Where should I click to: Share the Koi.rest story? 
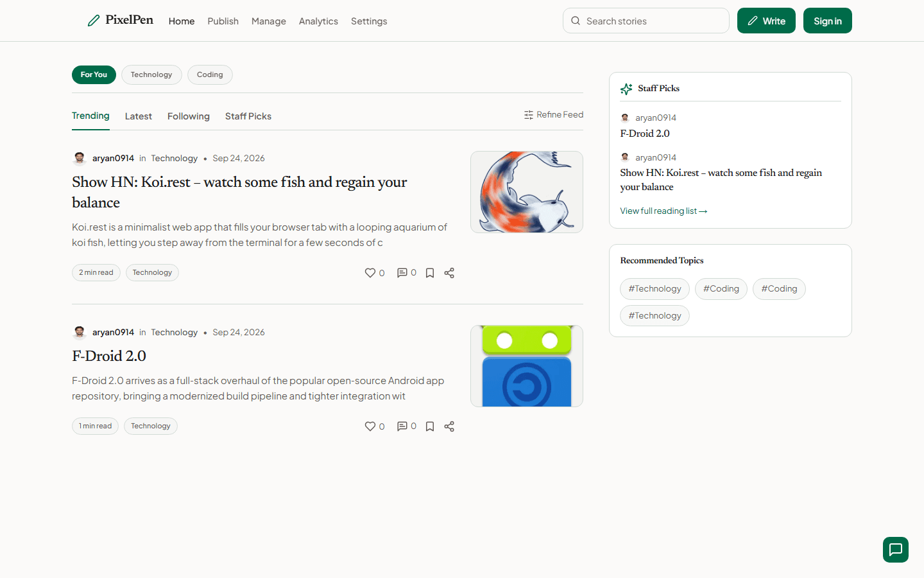(x=449, y=273)
